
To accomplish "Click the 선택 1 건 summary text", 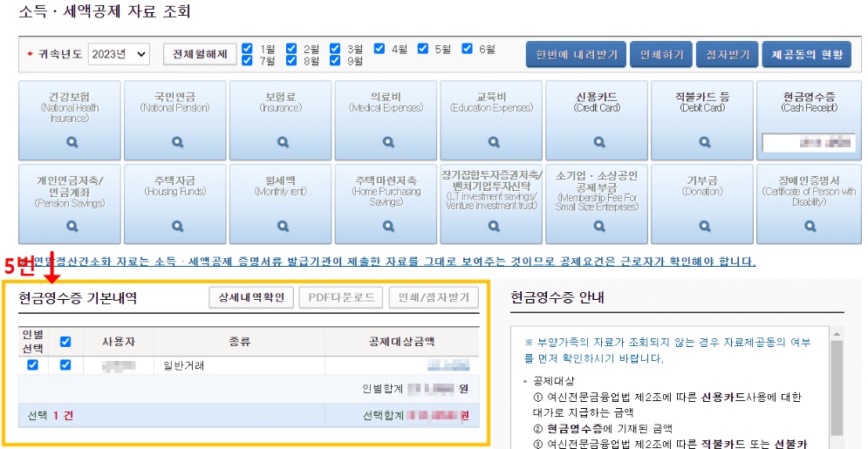I will (x=50, y=416).
